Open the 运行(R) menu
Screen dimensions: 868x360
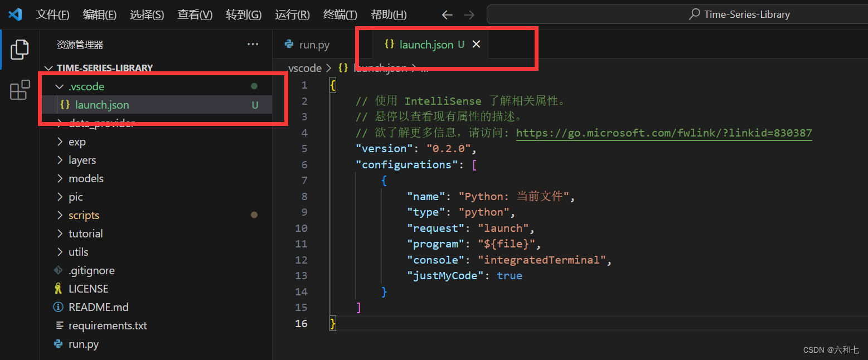click(292, 14)
